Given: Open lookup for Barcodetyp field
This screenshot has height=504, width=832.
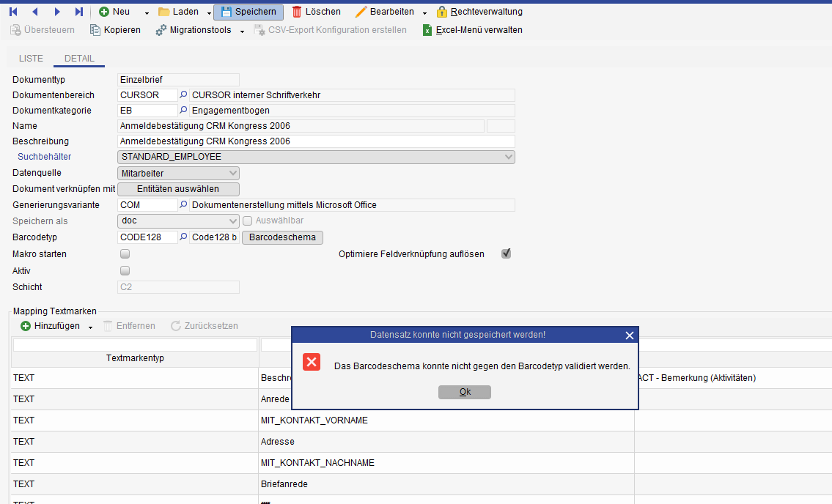Looking at the screenshot, I should point(184,237).
